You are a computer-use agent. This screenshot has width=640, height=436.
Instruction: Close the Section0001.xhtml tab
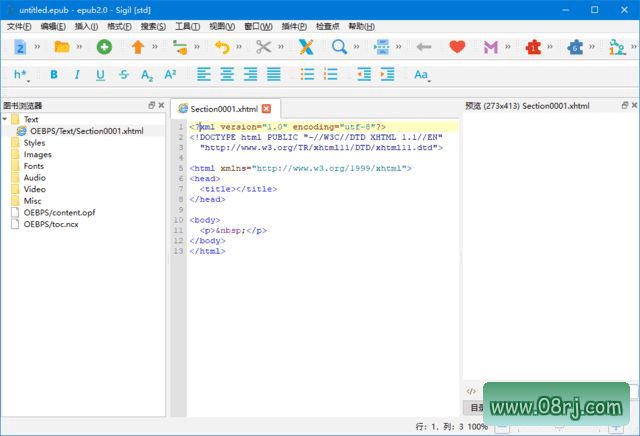pos(266,108)
